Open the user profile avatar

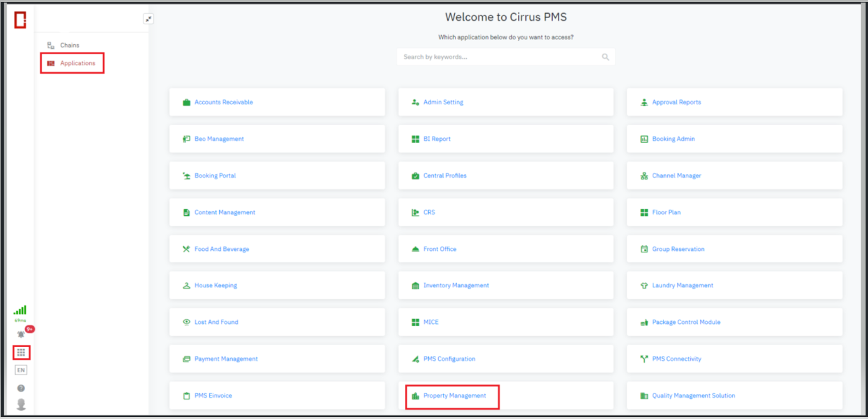click(x=21, y=404)
